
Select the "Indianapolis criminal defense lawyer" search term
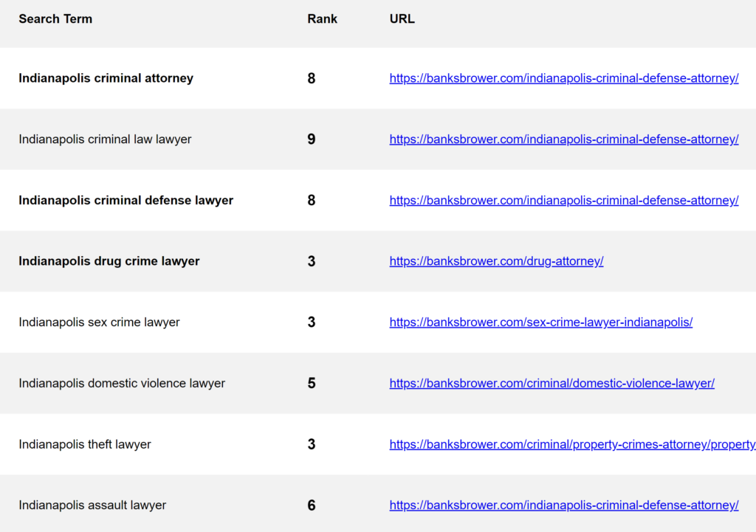[126, 200]
